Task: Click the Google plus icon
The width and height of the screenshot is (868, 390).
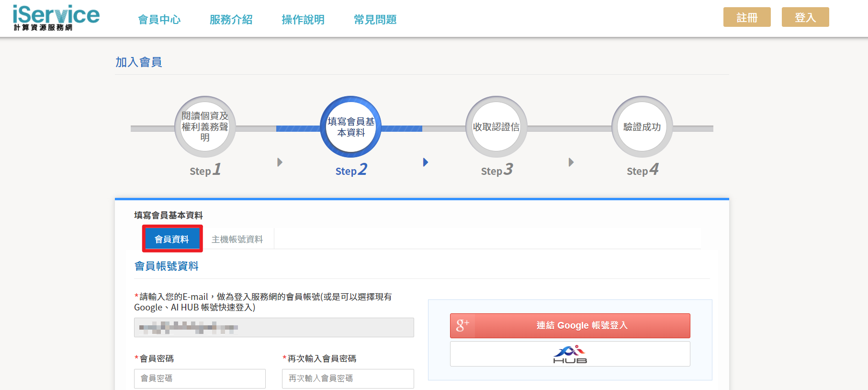Action: (x=462, y=326)
